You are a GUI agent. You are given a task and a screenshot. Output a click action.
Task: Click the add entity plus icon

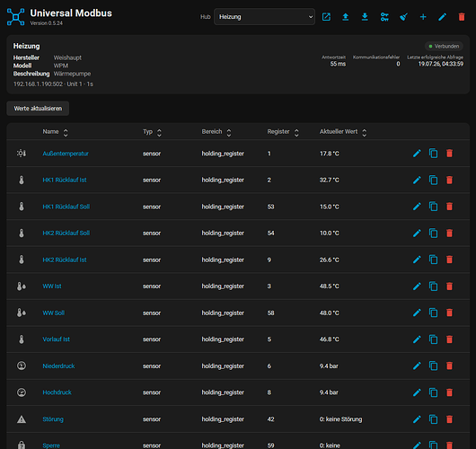point(423,17)
